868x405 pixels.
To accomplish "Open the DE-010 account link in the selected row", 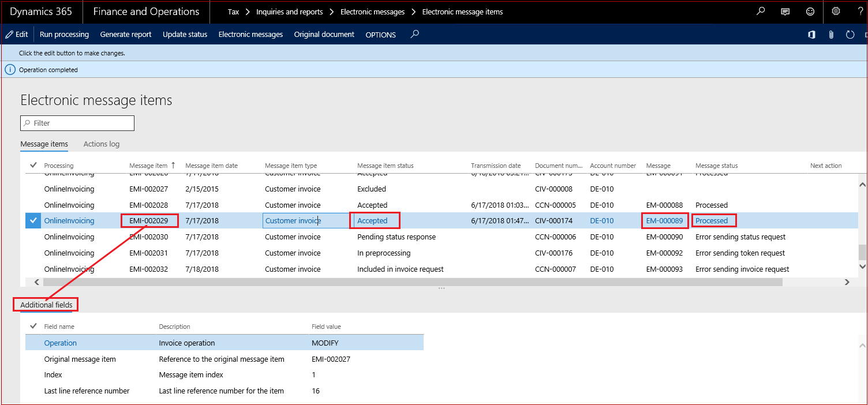I will 602,220.
